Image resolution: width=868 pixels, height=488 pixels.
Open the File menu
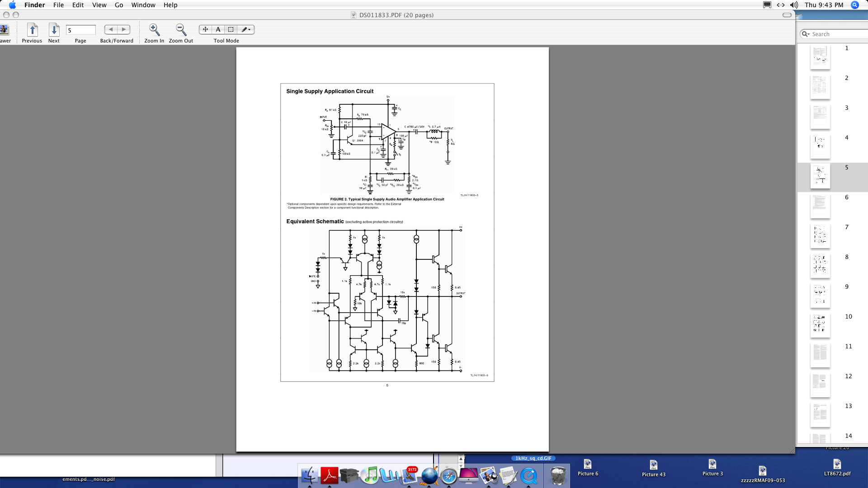58,5
